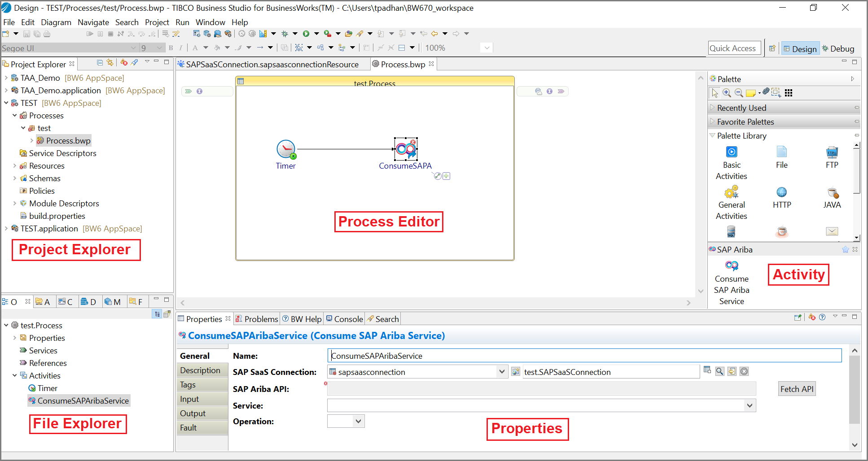Image resolution: width=868 pixels, height=461 pixels.
Task: Expand the TAA_Demo project node
Action: [x=6, y=78]
